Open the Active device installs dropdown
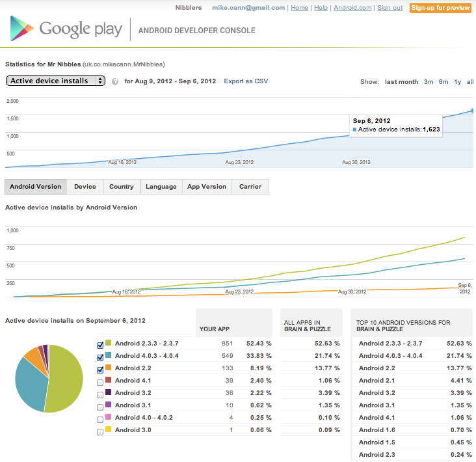The height and width of the screenshot is (462, 476). pos(55,81)
